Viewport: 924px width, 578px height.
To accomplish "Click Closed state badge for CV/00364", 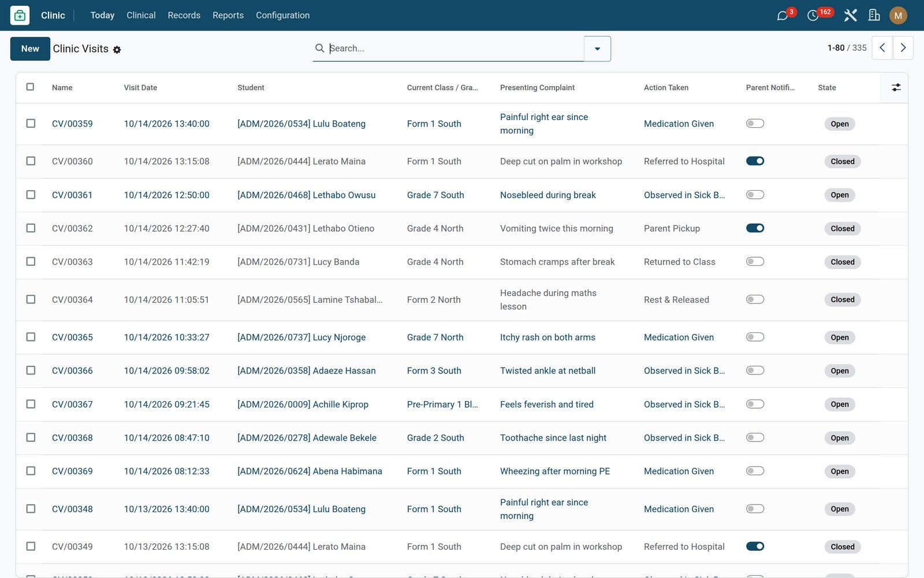I will (843, 299).
